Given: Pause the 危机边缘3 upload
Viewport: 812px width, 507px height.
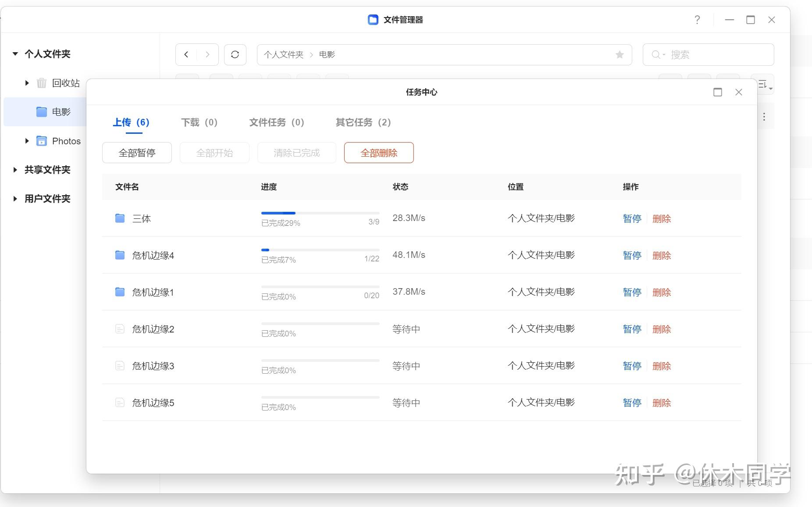Looking at the screenshot, I should pos(632,366).
